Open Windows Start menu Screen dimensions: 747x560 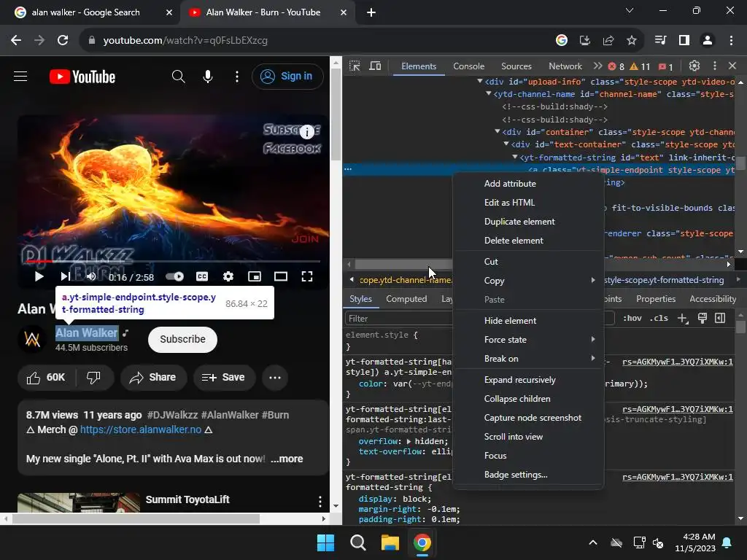tap(326, 542)
